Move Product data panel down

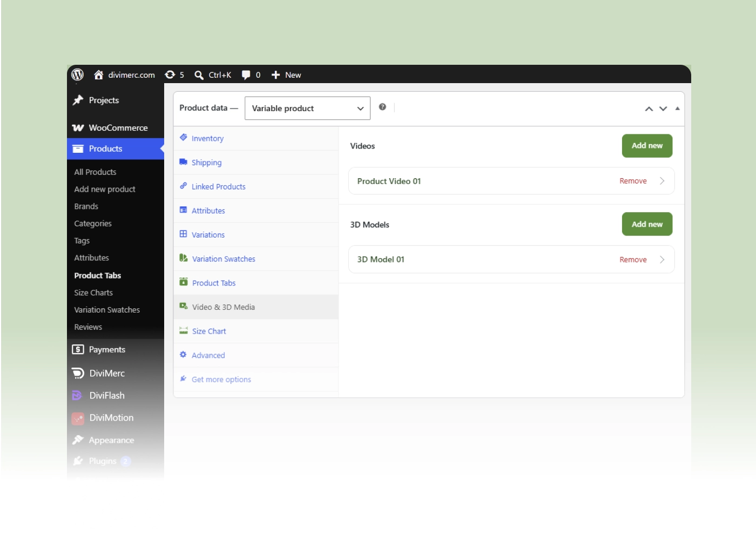(x=663, y=109)
